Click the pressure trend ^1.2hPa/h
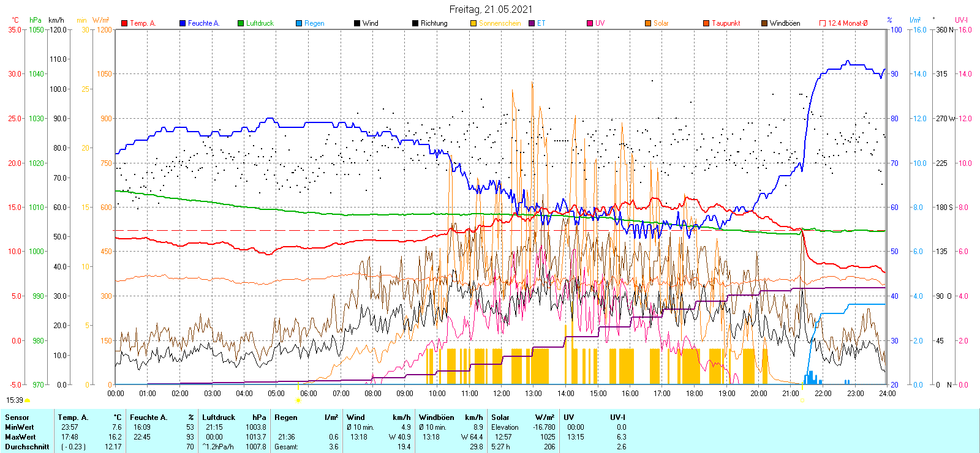The image size is (980, 453). click(x=218, y=447)
